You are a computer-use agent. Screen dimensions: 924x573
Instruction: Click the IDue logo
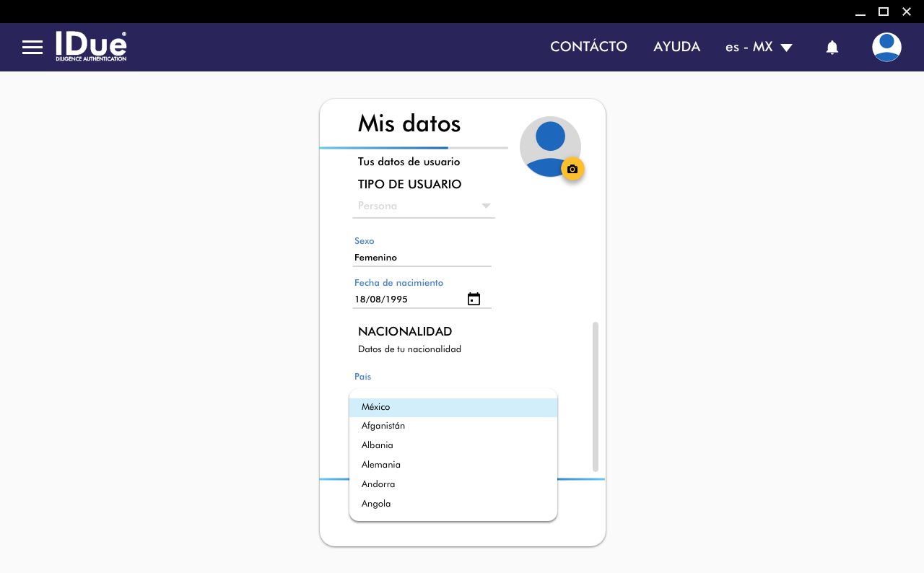tap(91, 46)
